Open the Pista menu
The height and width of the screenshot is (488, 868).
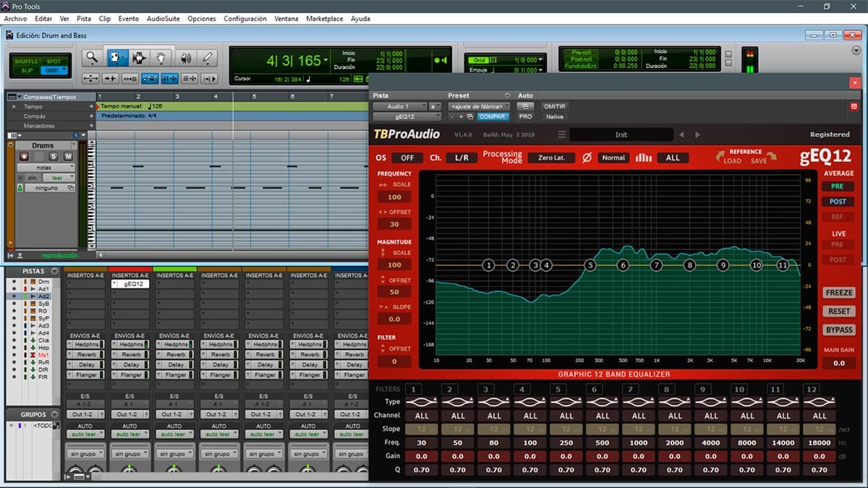point(84,19)
